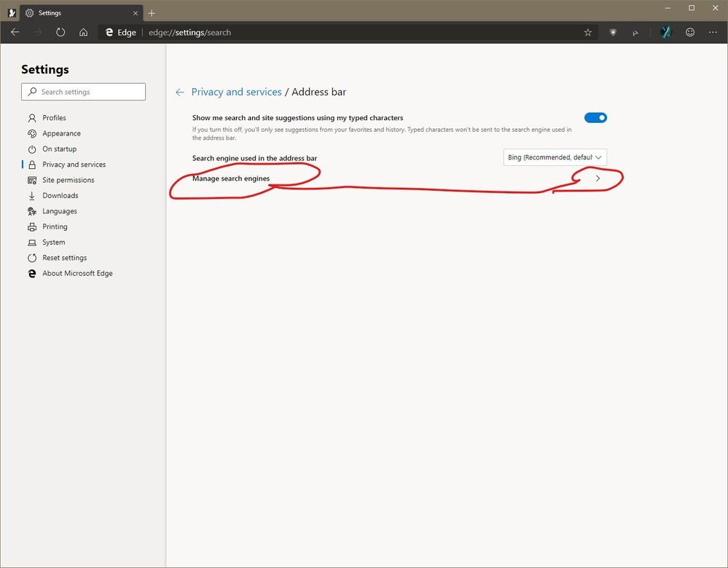Viewport: 728px width, 568px height.
Task: Click the Privacy and services breadcrumb link
Action: point(236,92)
